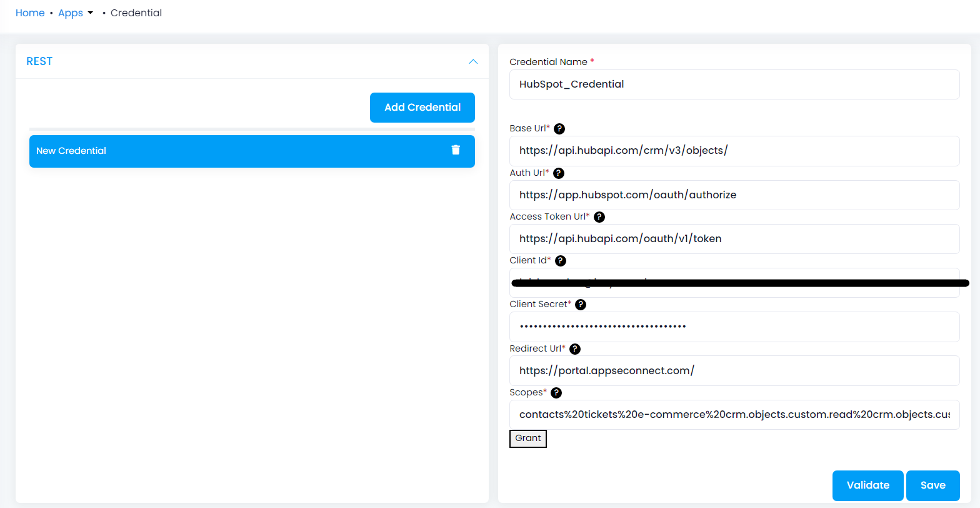Show help for the Client Secret field
The height and width of the screenshot is (508, 980).
click(580, 305)
